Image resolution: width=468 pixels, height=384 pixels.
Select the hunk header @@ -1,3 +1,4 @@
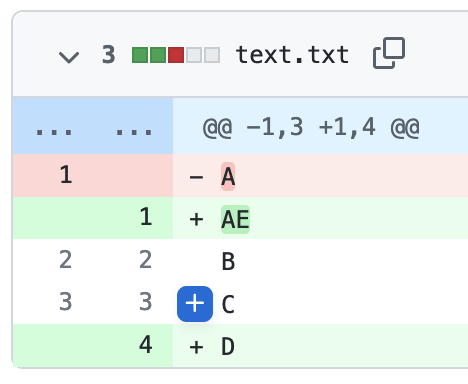[x=311, y=128]
